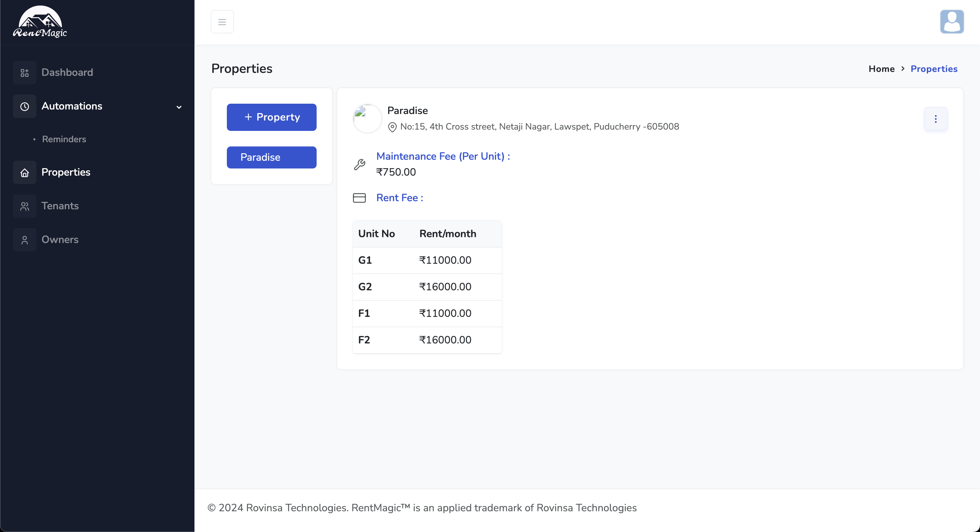Screen dimensions: 980x532
Task: Open the three-dot options menu for Paradise
Action: [936, 119]
